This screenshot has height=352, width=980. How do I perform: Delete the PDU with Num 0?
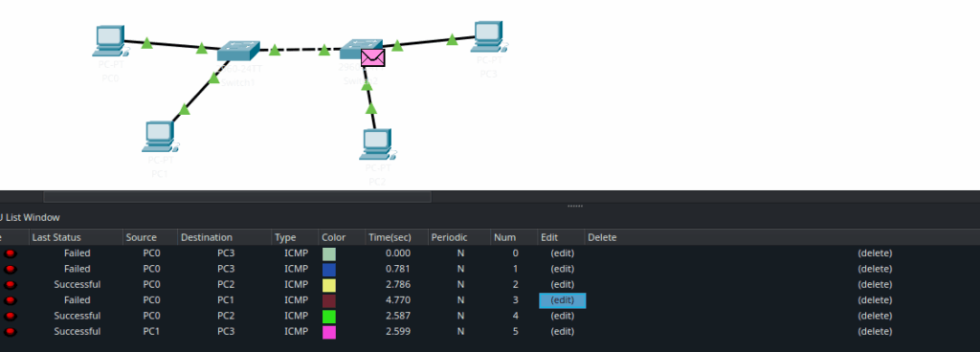[x=875, y=253]
